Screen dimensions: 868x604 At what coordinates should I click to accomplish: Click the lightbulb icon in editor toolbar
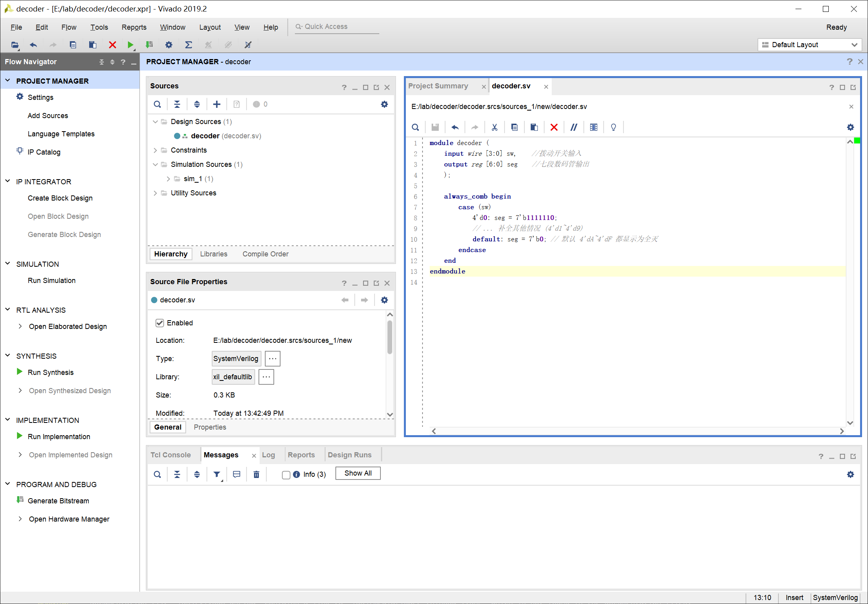coord(613,127)
